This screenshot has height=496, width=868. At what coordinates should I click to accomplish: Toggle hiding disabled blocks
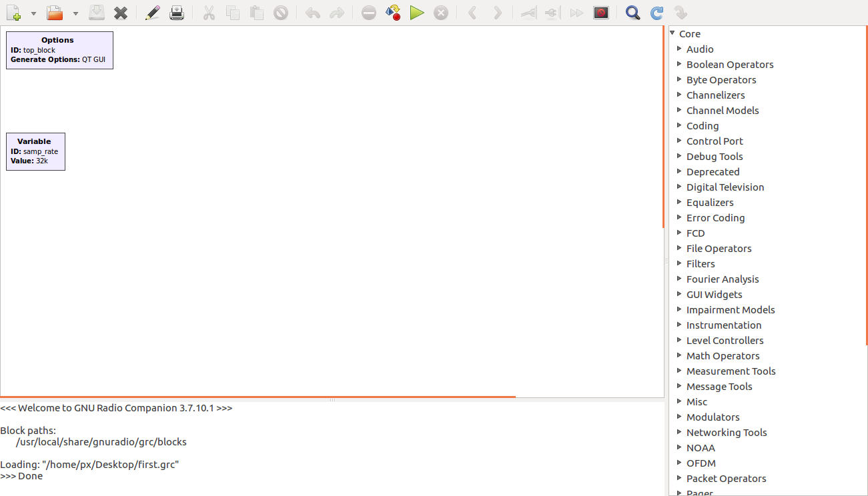tap(601, 13)
